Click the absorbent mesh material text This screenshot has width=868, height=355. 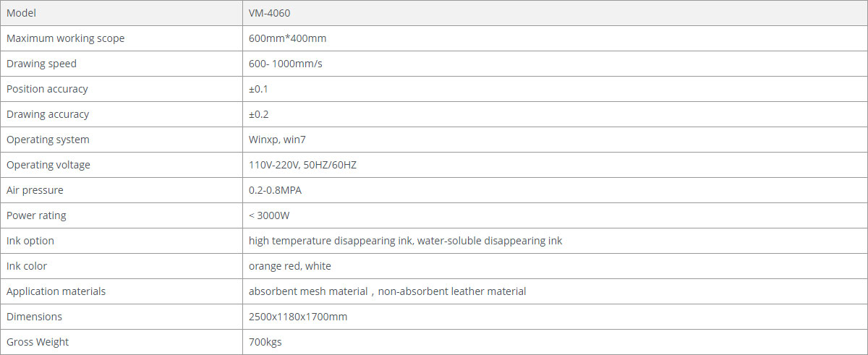[x=309, y=291]
